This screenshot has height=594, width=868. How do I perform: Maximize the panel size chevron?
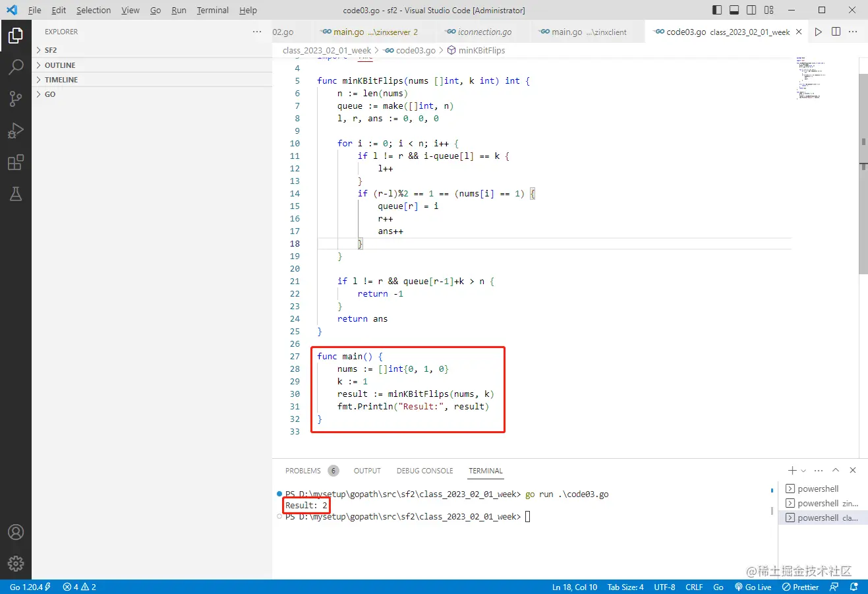pos(836,470)
